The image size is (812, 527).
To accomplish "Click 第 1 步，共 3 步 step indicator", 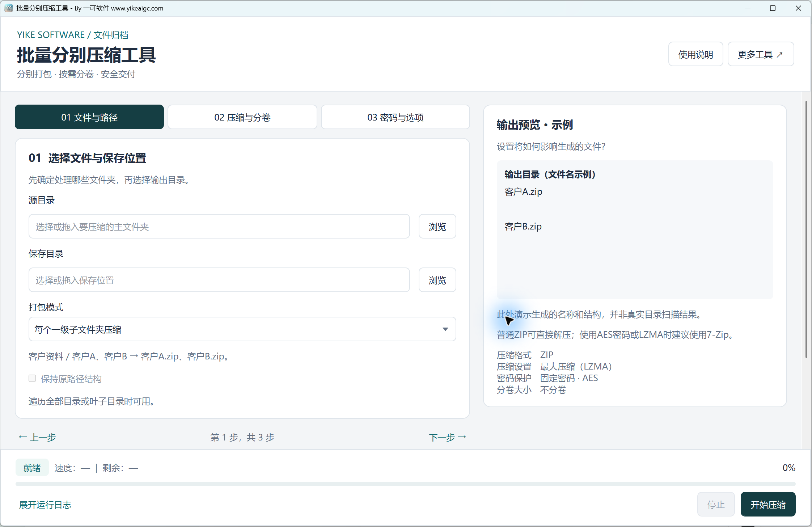I will click(x=242, y=438).
